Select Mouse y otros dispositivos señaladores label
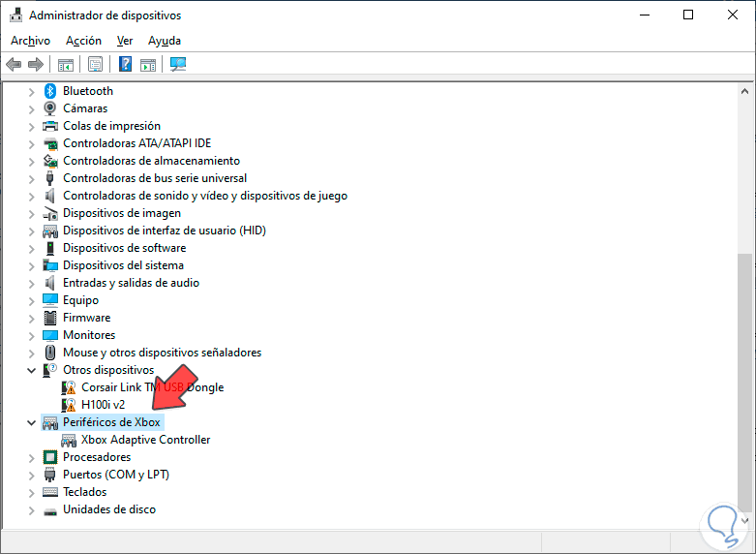 point(162,353)
